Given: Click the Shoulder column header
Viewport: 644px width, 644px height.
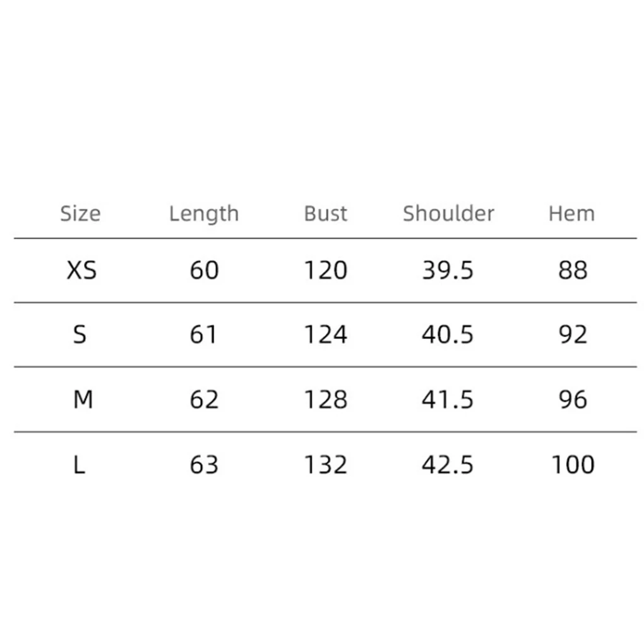Looking at the screenshot, I should pyautogui.click(x=448, y=214).
